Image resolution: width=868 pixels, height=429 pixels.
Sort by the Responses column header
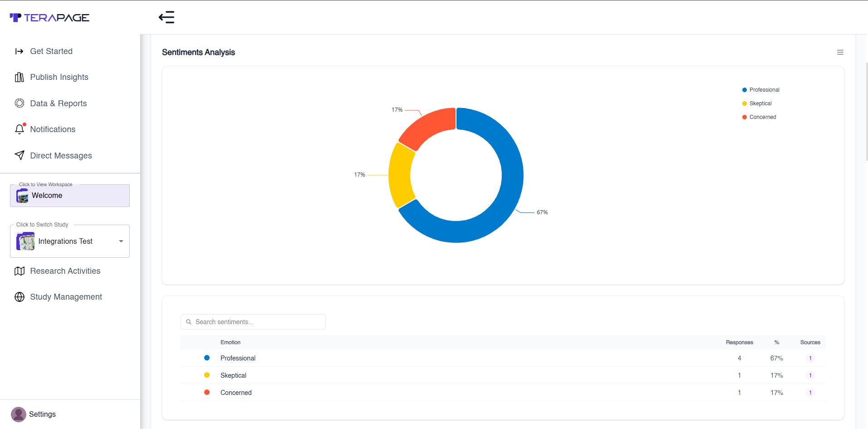pos(739,342)
